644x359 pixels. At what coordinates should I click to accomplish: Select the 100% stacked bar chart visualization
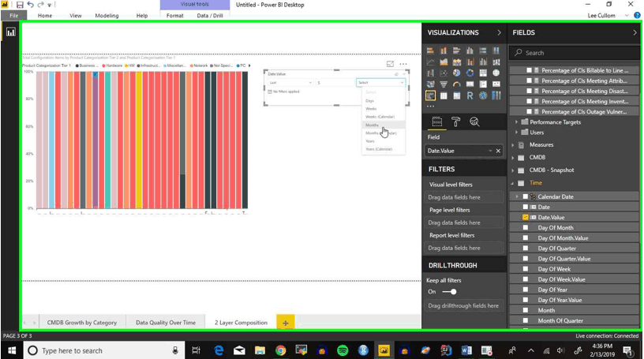483,51
